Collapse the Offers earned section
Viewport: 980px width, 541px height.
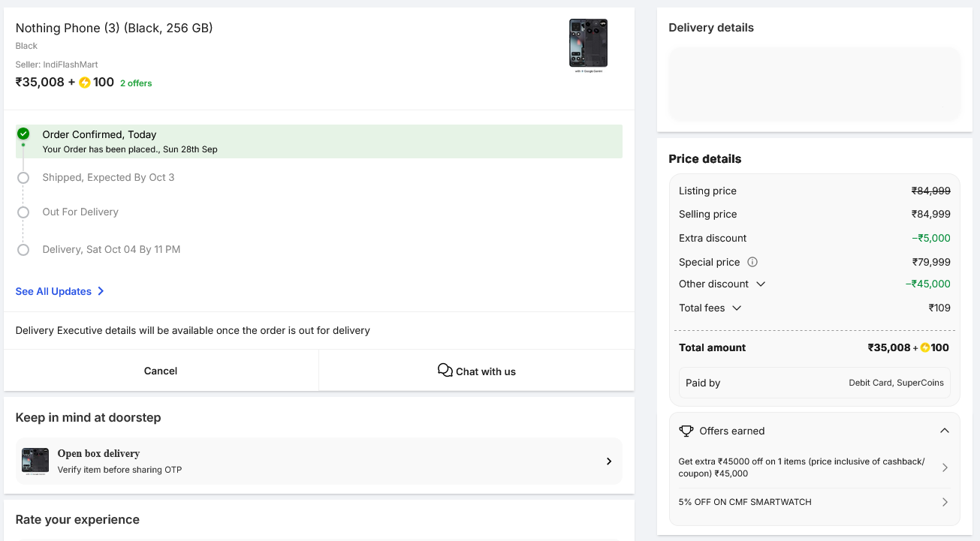[945, 430]
